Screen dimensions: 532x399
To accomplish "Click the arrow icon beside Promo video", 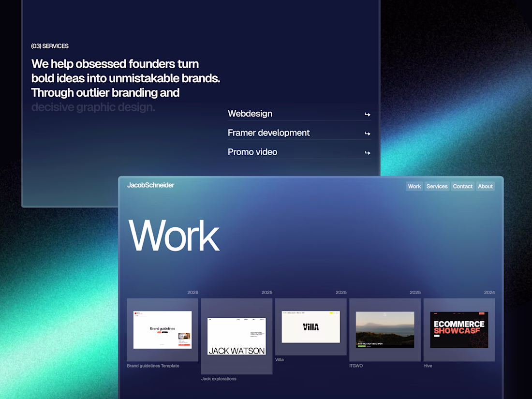I will pos(368,153).
